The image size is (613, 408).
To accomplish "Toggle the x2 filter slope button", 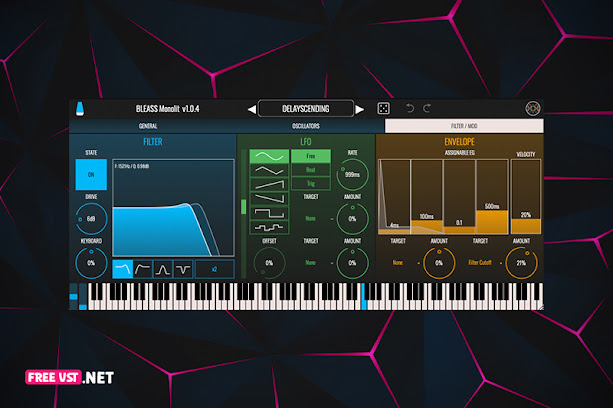I will click(x=214, y=269).
